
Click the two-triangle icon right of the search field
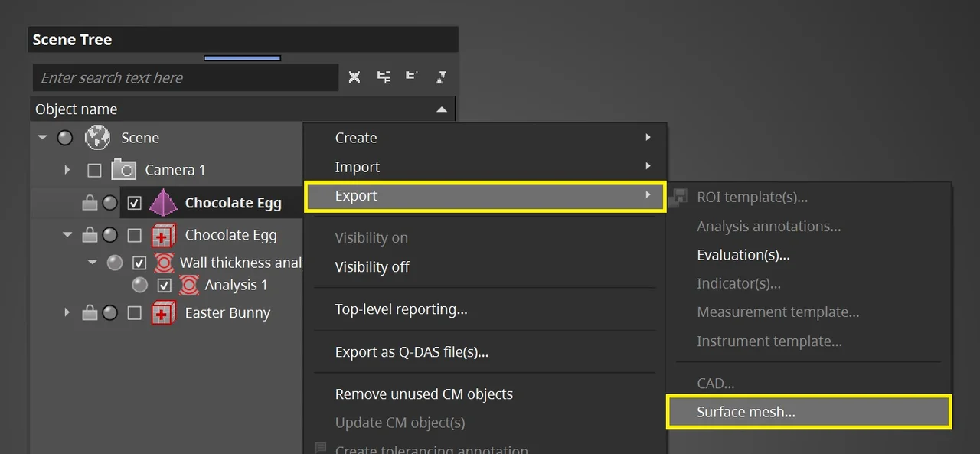point(441,77)
